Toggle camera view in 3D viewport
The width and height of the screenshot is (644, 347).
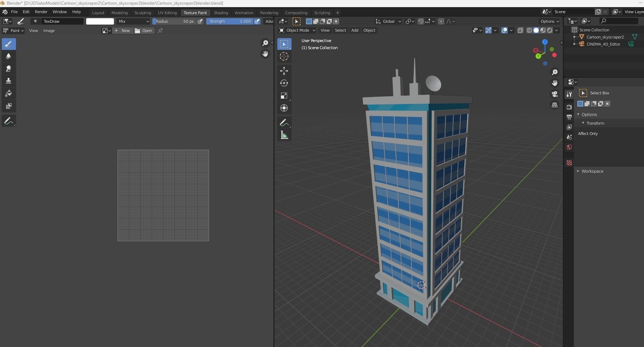click(555, 94)
